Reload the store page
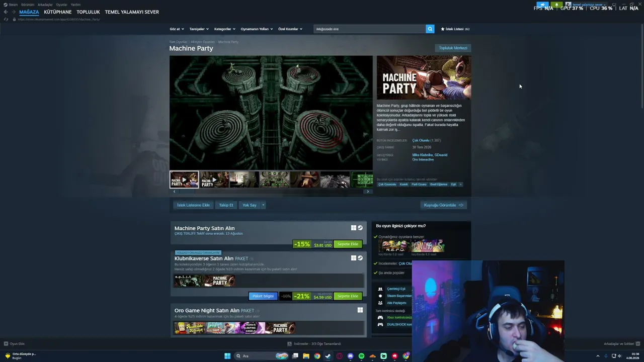The width and height of the screenshot is (644, 362). point(6,19)
